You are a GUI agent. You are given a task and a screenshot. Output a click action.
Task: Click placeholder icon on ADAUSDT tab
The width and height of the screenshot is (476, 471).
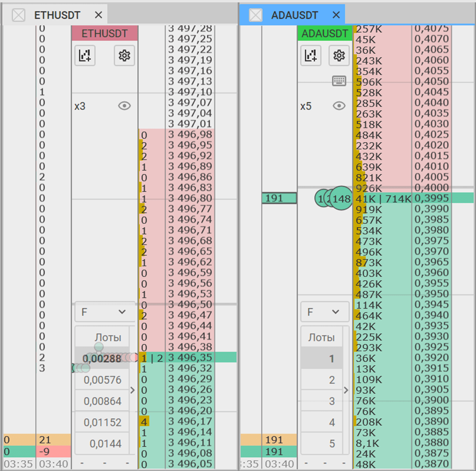pyautogui.click(x=256, y=15)
